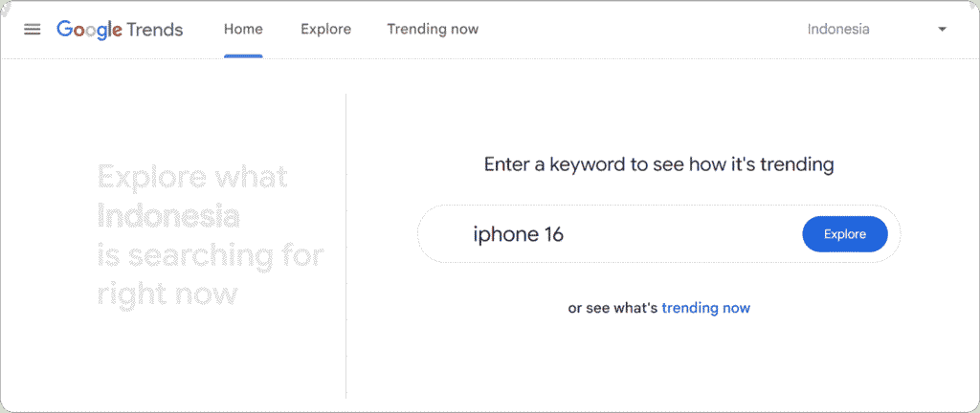Open the hamburger main menu
Image resolution: width=980 pixels, height=413 pixels.
click(x=32, y=30)
